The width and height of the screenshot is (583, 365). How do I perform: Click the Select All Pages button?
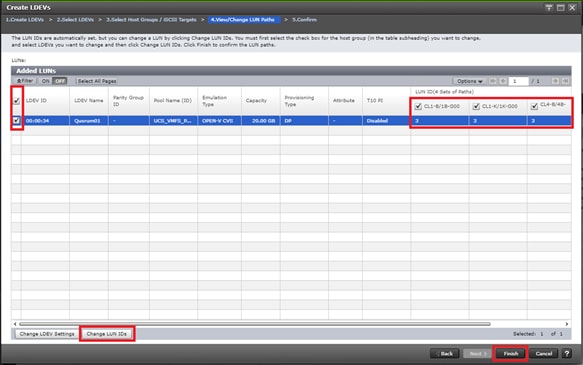click(x=97, y=81)
